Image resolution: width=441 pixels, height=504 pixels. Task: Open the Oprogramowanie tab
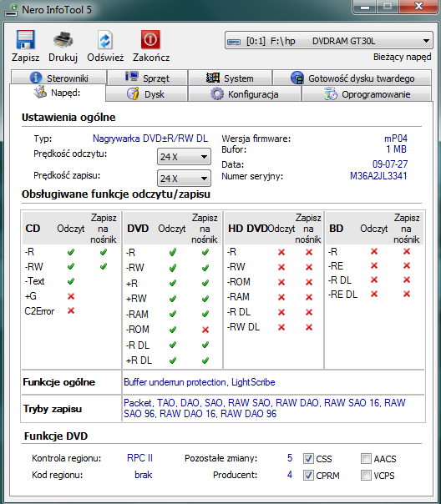click(x=367, y=93)
